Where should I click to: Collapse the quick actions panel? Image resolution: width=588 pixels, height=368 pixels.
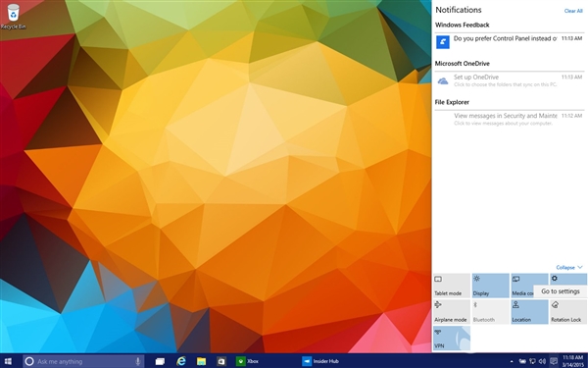click(x=568, y=267)
